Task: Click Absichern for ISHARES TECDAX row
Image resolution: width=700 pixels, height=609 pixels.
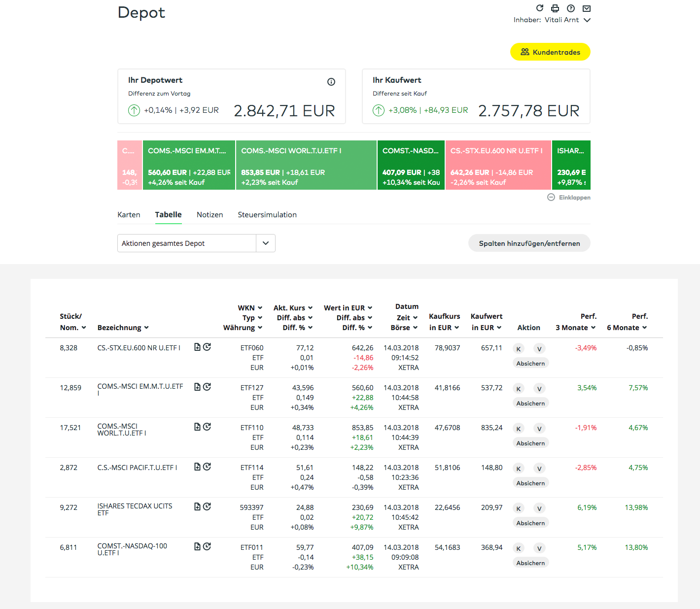Action: pyautogui.click(x=531, y=523)
